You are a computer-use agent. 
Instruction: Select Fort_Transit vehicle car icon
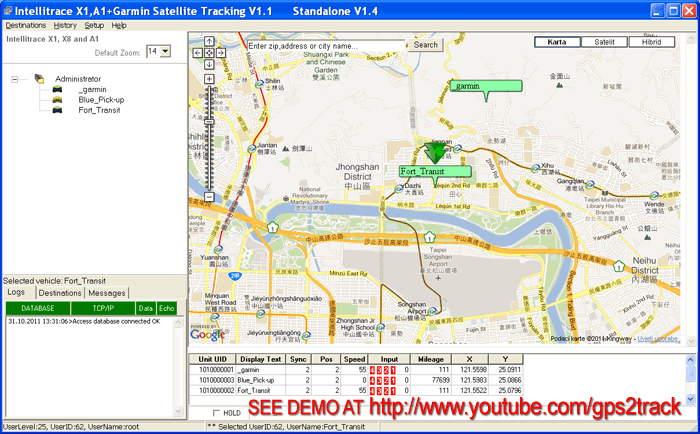pos(57,110)
